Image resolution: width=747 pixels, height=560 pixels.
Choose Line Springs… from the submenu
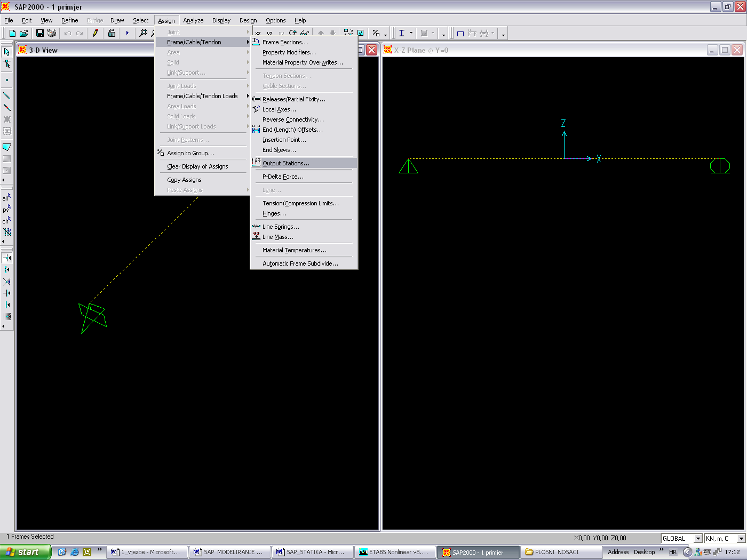coord(304,227)
